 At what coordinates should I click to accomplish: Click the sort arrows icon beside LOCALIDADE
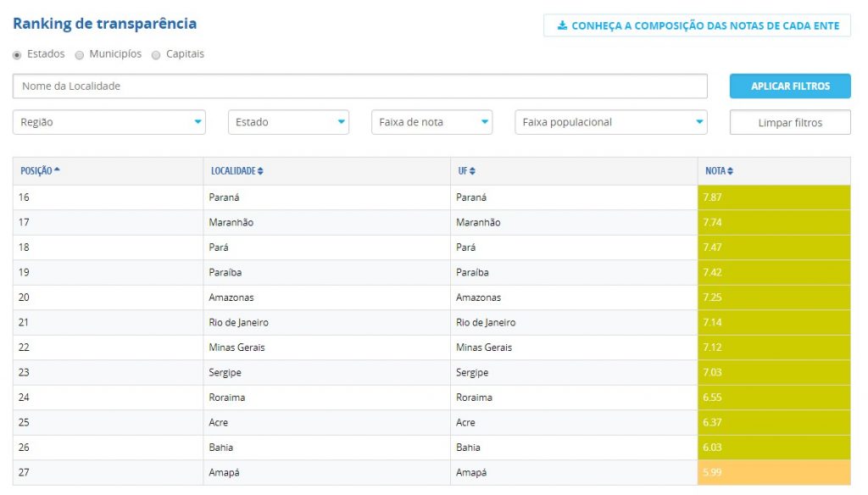[260, 171]
